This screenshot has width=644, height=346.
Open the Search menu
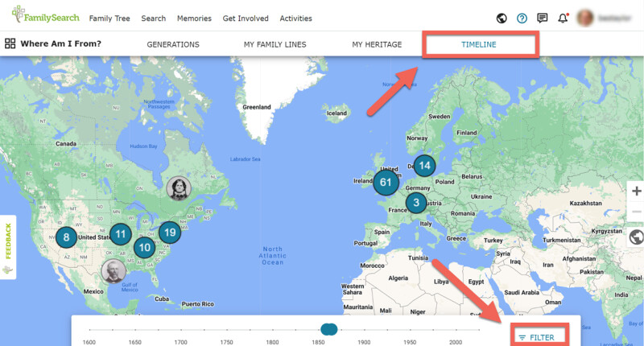(154, 19)
